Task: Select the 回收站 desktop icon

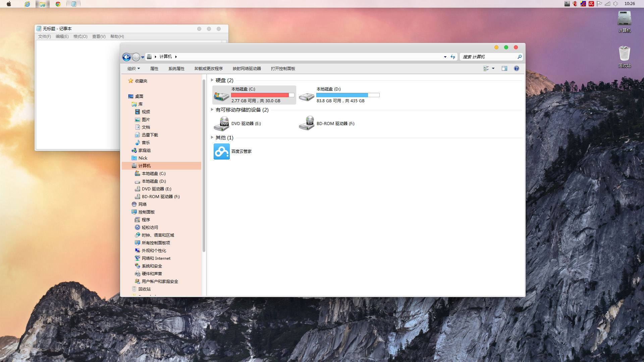Action: pos(625,57)
